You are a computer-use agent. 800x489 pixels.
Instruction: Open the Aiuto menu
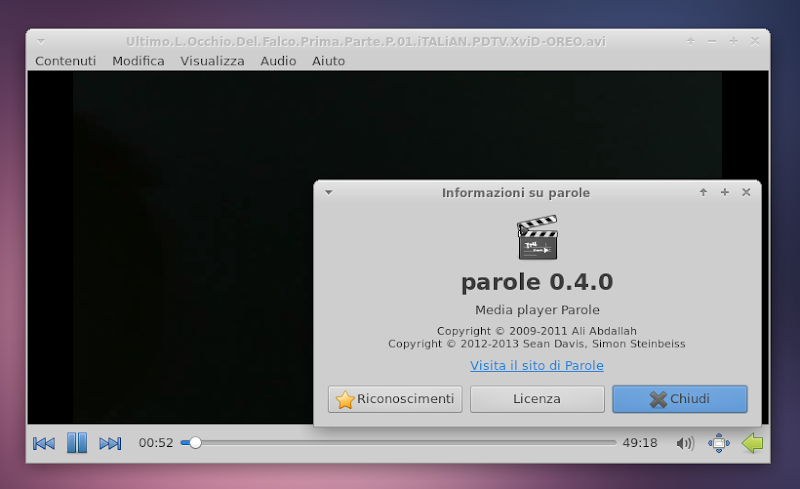329,61
